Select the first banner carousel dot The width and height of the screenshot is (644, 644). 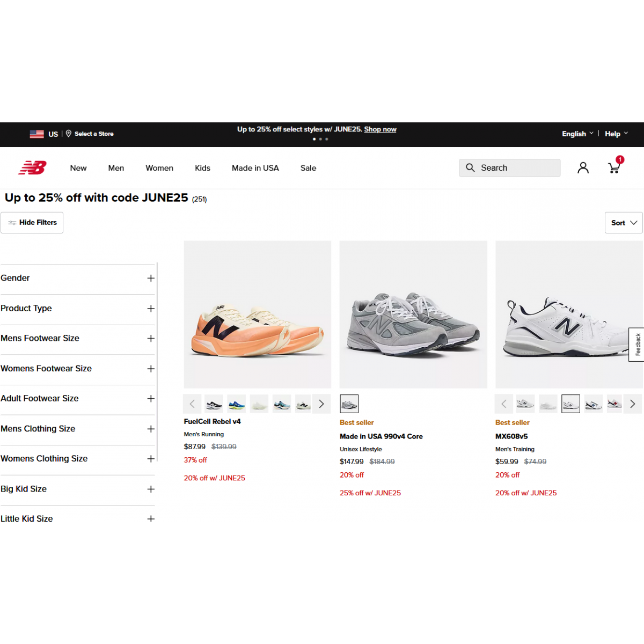point(314,139)
